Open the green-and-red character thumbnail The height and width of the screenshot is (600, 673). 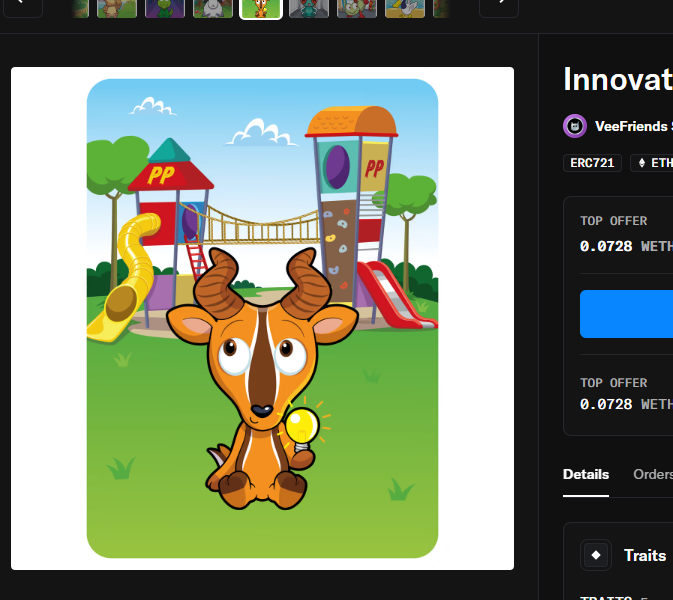click(x=357, y=8)
